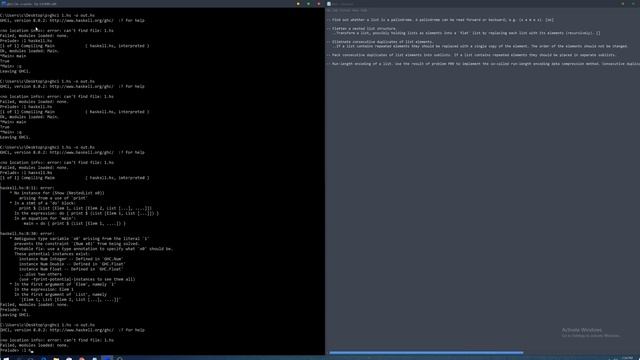Viewport: 640px width, 360px height.
Task: Click the text editor window's title icon
Action: (x=329, y=4)
